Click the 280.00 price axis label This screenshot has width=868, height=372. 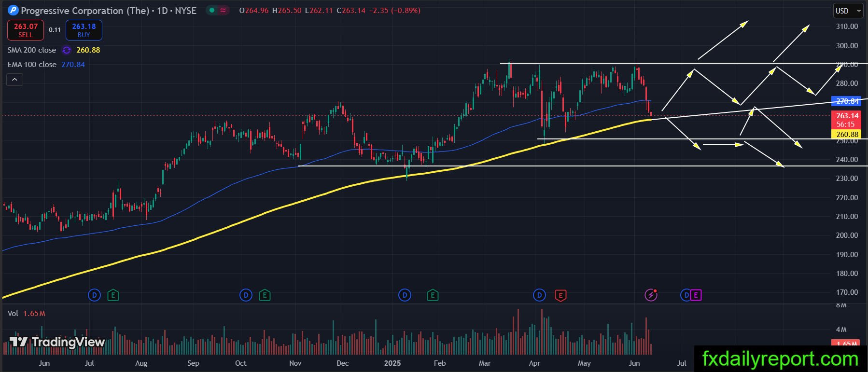[x=847, y=83]
